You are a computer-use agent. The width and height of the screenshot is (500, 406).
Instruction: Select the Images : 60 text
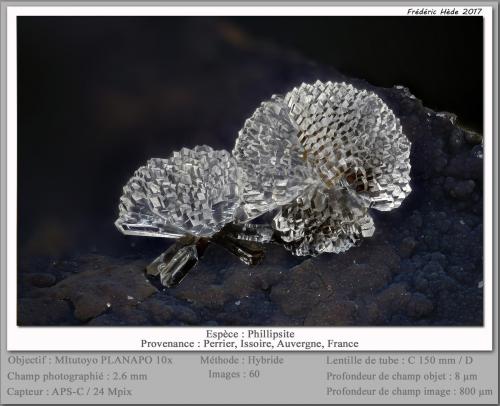[234, 374]
